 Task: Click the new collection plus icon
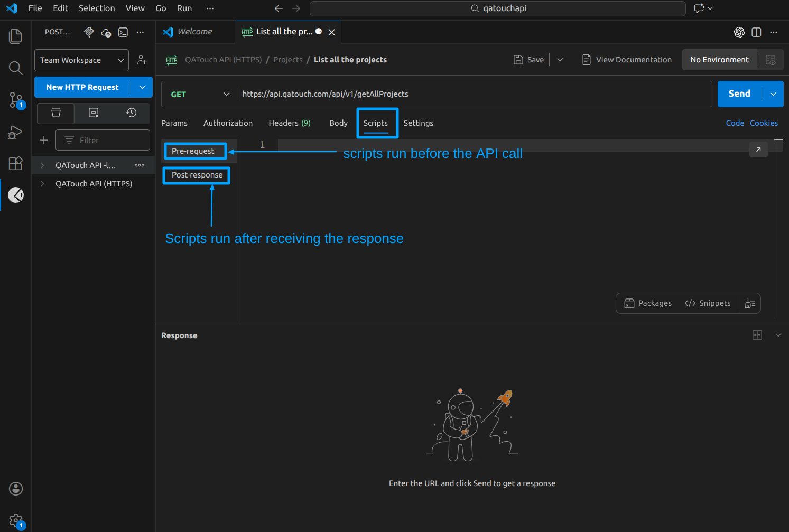tap(44, 140)
